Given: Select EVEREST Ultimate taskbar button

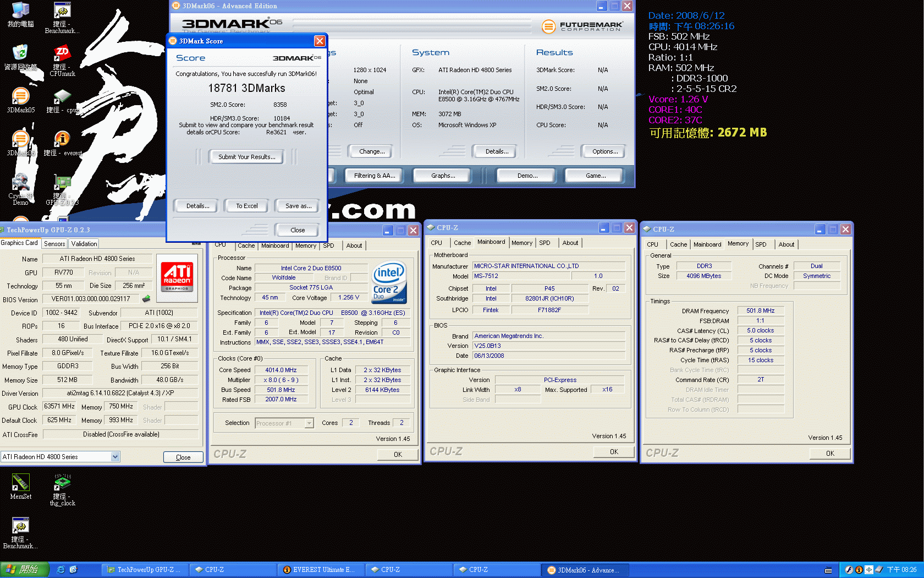Looking at the screenshot, I should tap(321, 570).
